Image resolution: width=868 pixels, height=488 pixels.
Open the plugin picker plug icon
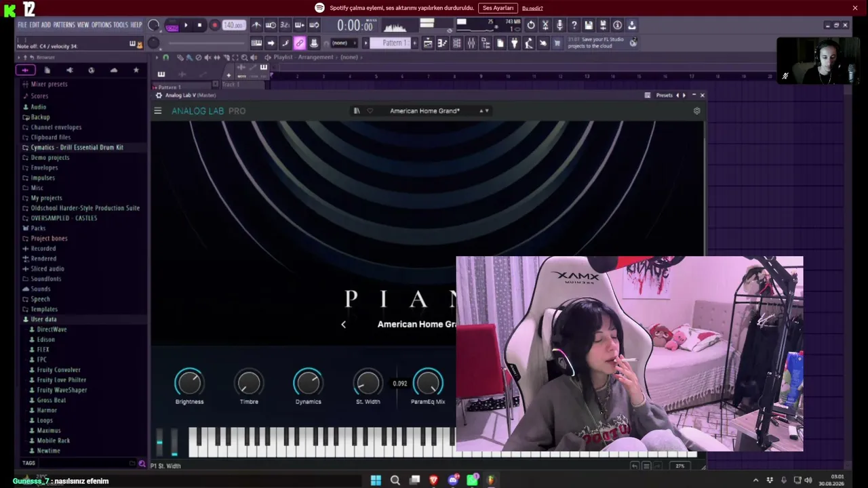515,43
